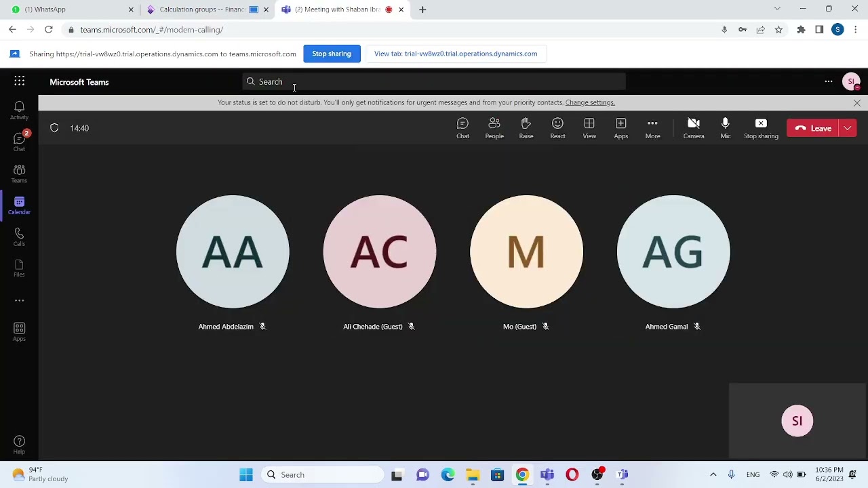Leave the meeting
This screenshot has height=488, width=868.
[x=813, y=128]
